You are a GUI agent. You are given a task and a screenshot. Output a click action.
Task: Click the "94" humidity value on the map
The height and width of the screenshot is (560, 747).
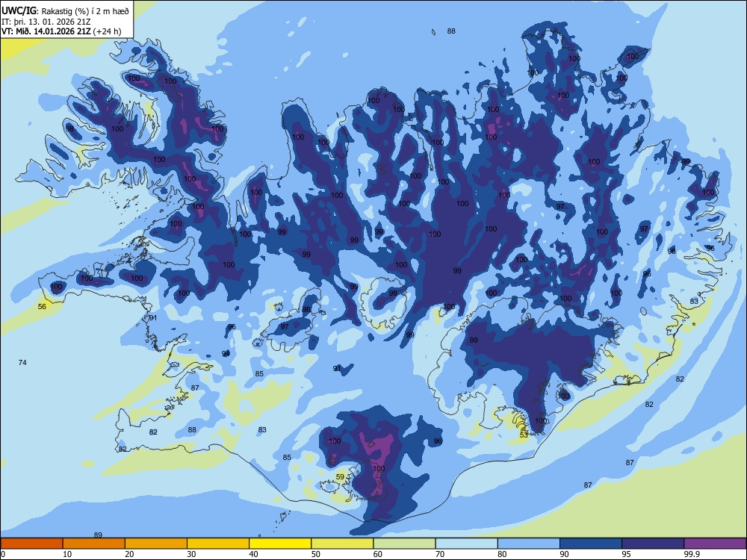click(x=226, y=353)
